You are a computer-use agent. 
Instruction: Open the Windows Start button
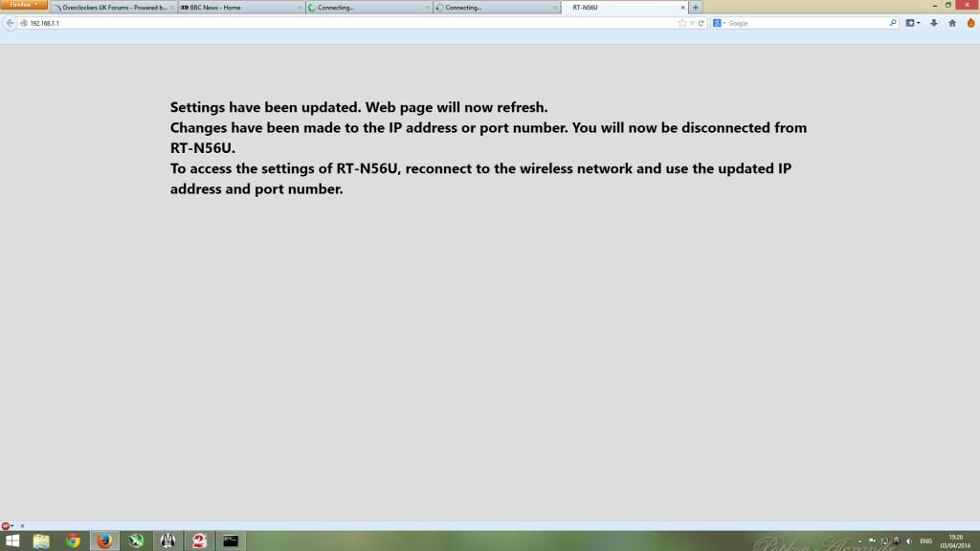pos(11,540)
